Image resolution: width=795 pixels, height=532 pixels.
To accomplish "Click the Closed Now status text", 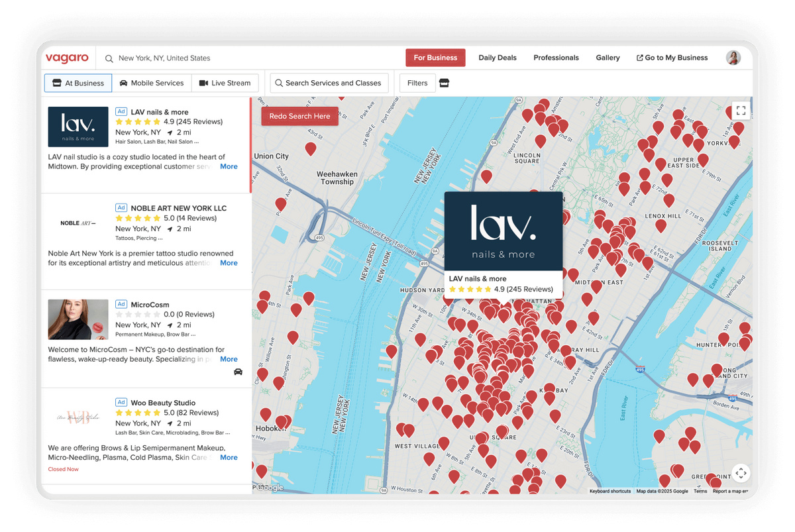I will (x=64, y=469).
